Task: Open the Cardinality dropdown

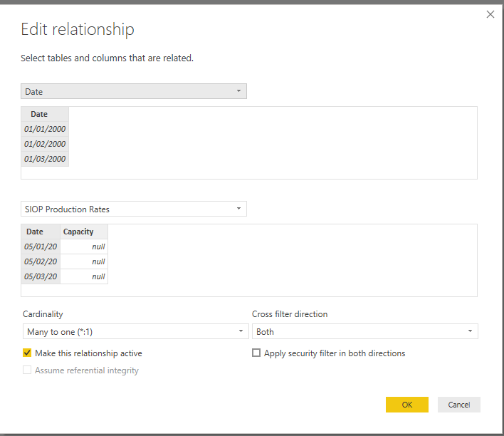Action: [136, 331]
